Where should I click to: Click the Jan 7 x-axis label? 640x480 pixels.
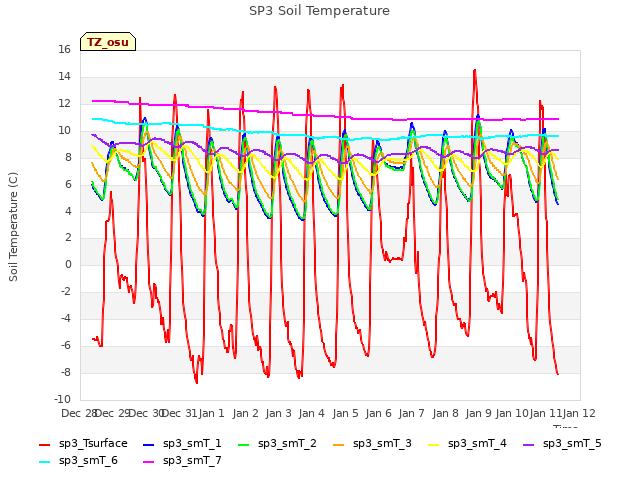click(412, 413)
